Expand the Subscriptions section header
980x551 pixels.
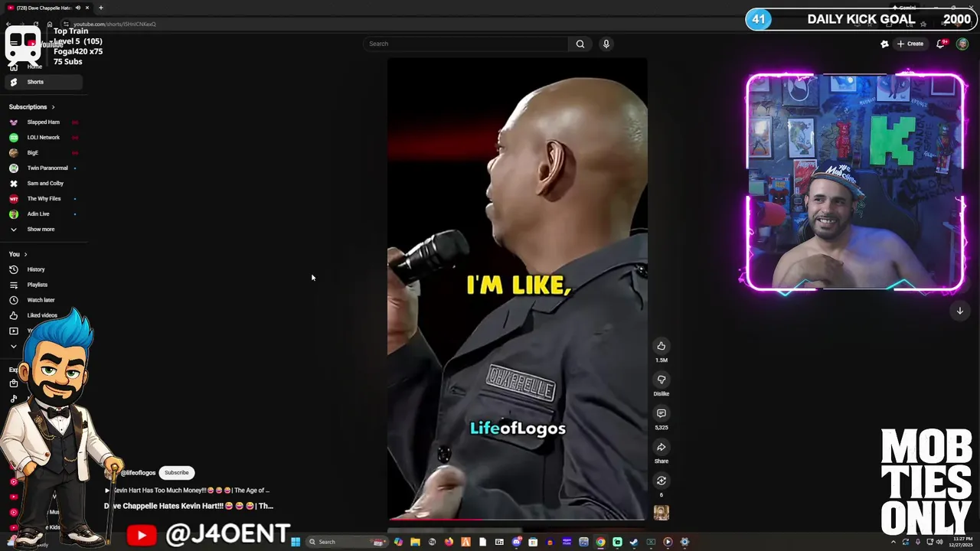tap(31, 107)
